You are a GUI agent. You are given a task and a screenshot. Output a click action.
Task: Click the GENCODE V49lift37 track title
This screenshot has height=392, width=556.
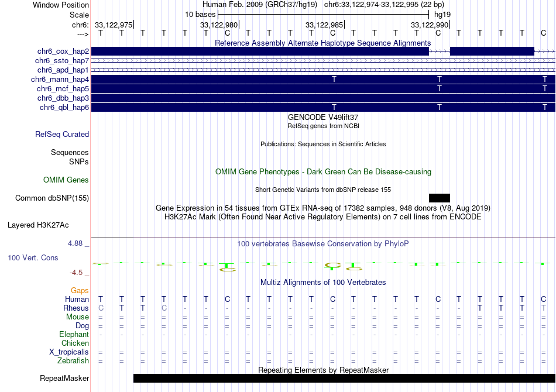tap(323, 117)
